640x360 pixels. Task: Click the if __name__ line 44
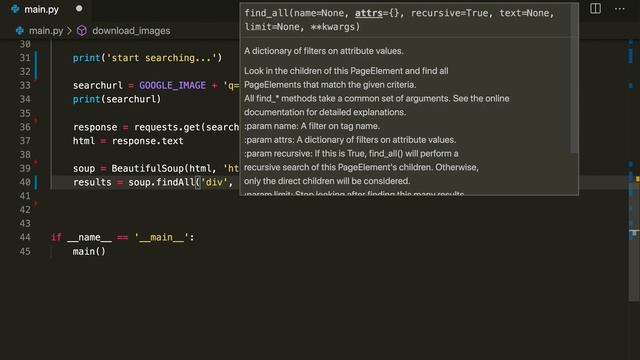[x=123, y=237]
